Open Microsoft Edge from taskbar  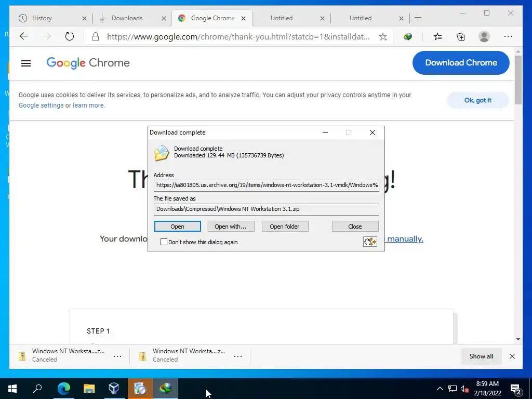64,389
